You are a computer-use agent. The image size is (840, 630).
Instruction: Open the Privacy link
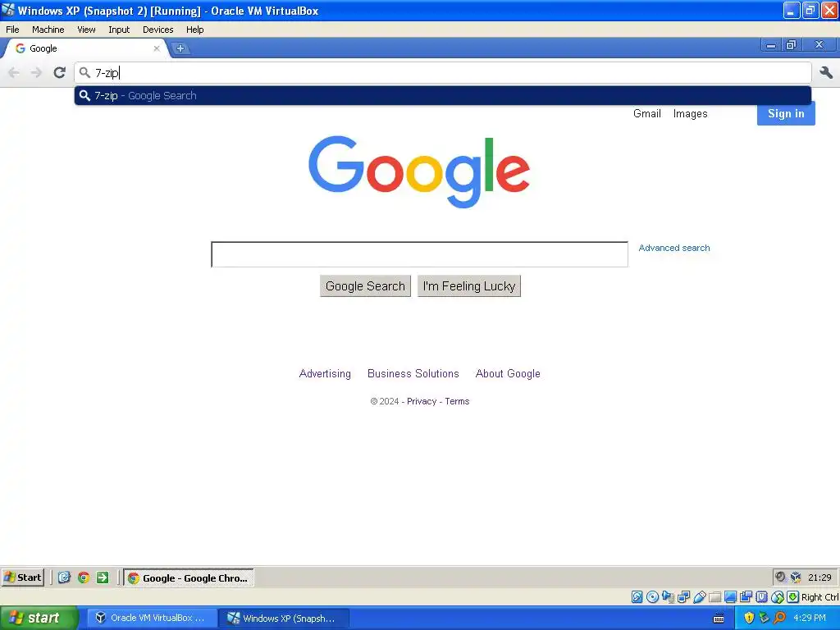point(422,401)
